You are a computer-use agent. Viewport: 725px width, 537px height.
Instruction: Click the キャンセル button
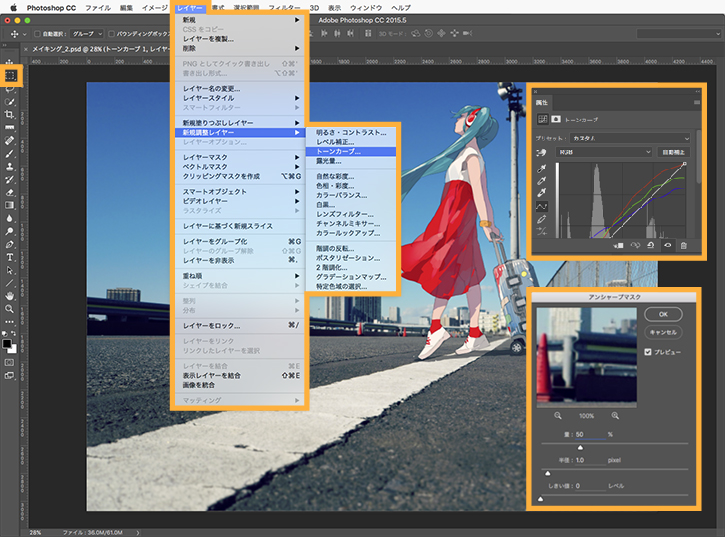[x=663, y=332]
